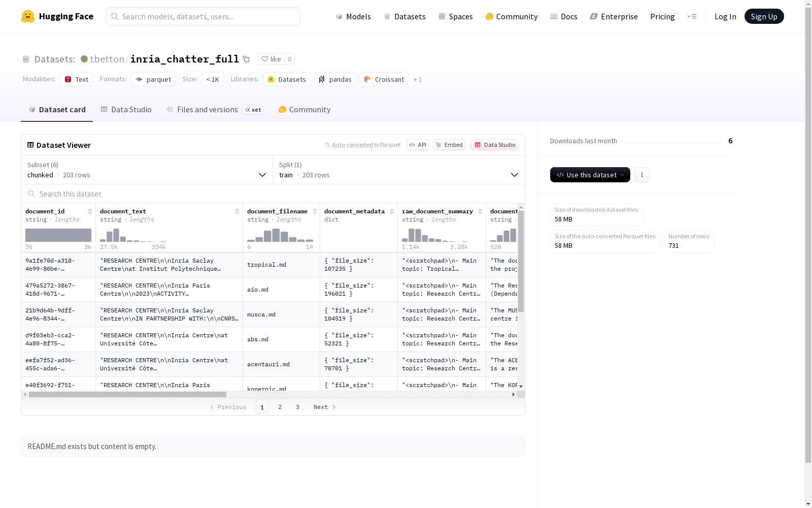
Task: Go to page 2 of the table
Action: point(280,407)
